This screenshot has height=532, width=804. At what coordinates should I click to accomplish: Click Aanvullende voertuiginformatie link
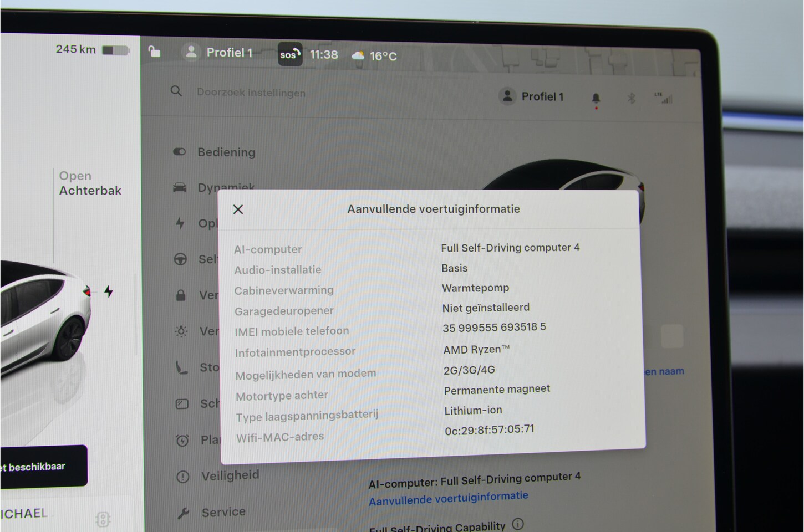(448, 498)
